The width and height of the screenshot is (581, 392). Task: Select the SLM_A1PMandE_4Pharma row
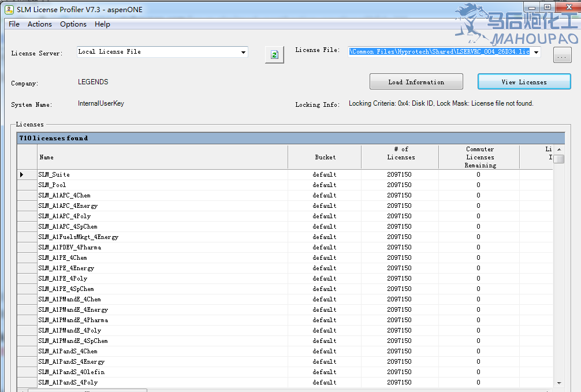[285, 320]
